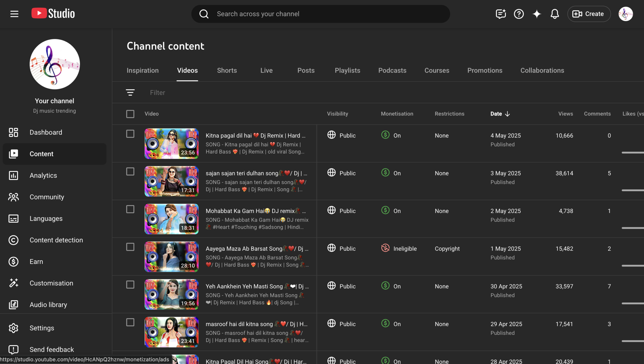Open the help question mark icon
Image resolution: width=644 pixels, height=364 pixels.
pyautogui.click(x=519, y=14)
